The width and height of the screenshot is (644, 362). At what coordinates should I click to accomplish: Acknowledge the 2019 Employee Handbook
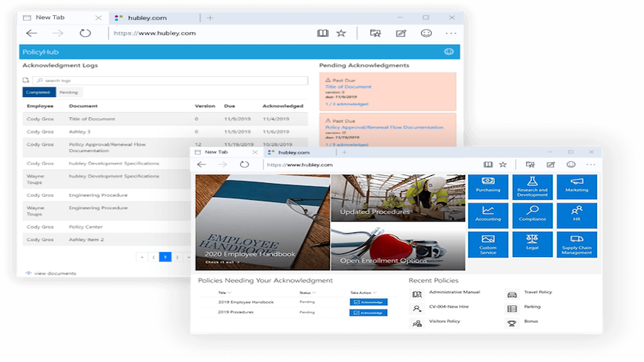coord(368,302)
